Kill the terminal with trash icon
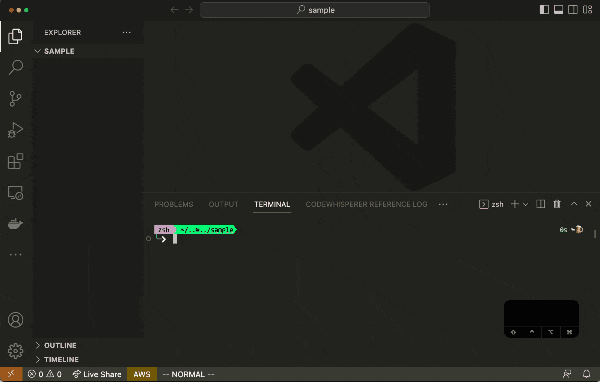 pyautogui.click(x=557, y=204)
